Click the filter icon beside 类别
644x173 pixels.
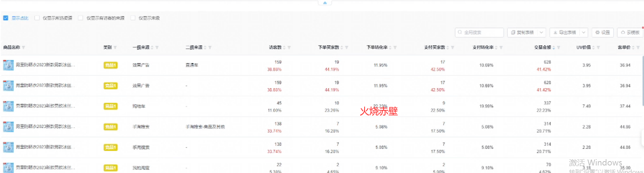tap(115, 48)
